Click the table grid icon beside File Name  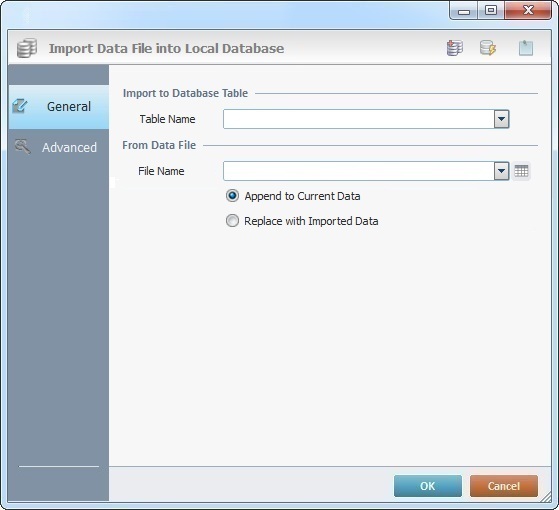(521, 171)
